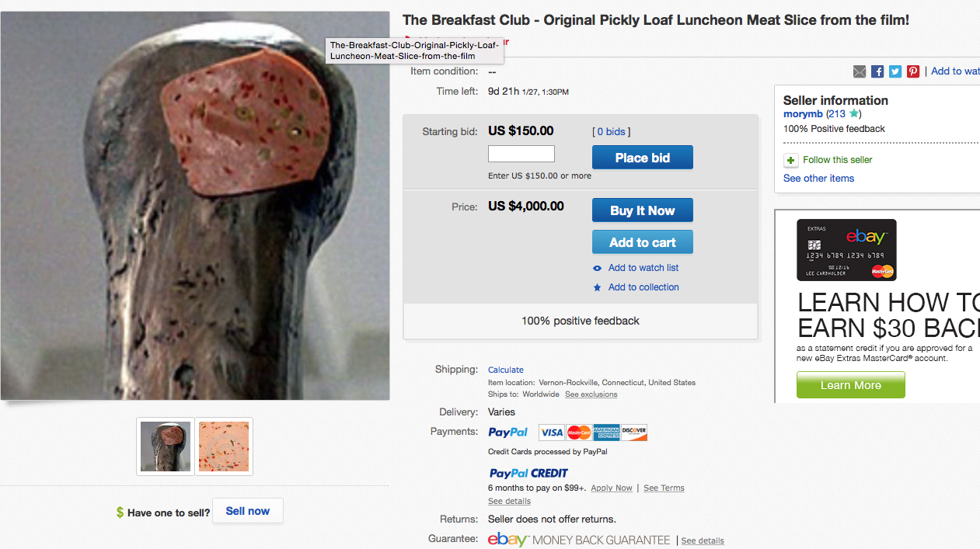Screen dimensions: 980x549
Task: Click the star icon beside Add to collection
Action: pyautogui.click(x=597, y=288)
